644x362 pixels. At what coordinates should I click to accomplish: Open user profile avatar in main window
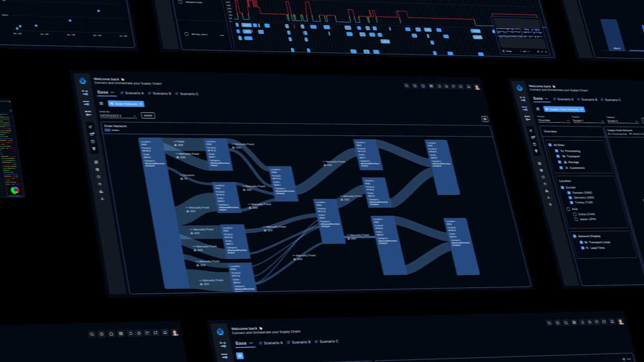(x=477, y=87)
